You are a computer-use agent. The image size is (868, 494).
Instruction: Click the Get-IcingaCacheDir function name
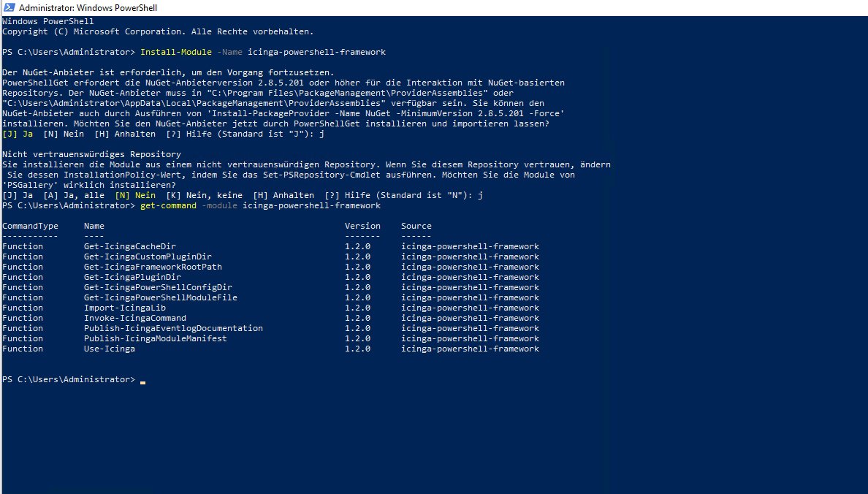click(130, 247)
